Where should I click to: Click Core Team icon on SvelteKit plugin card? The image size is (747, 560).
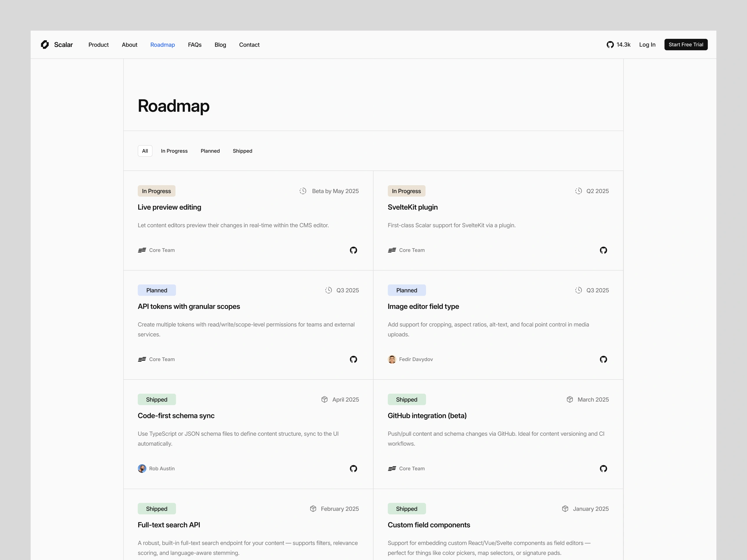click(x=392, y=250)
